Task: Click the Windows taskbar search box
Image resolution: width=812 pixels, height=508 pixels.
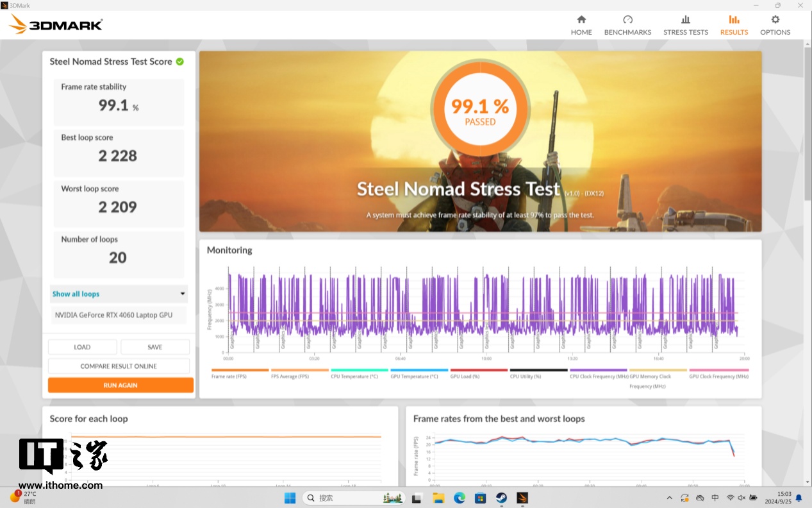Action: 352,498
